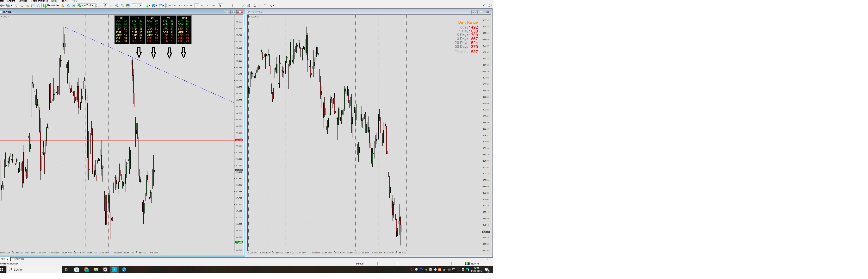Select the H4 timeframe button
The width and height of the screenshot is (868, 279).
click(x=197, y=6)
